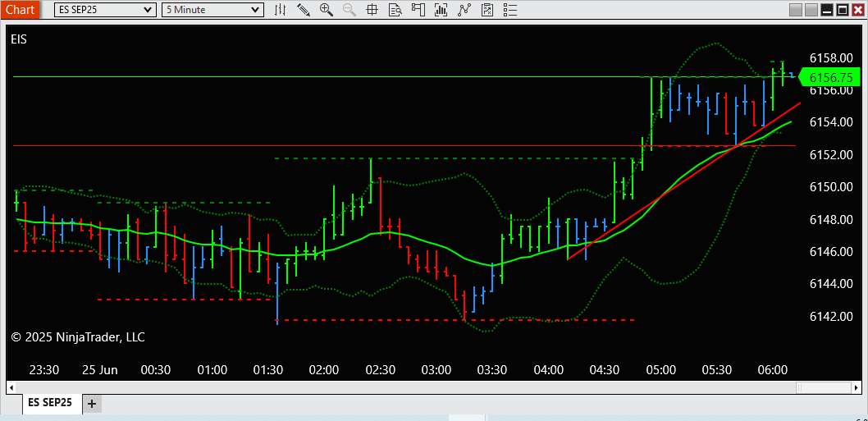Click the 6146.00 price axis label

(830, 252)
